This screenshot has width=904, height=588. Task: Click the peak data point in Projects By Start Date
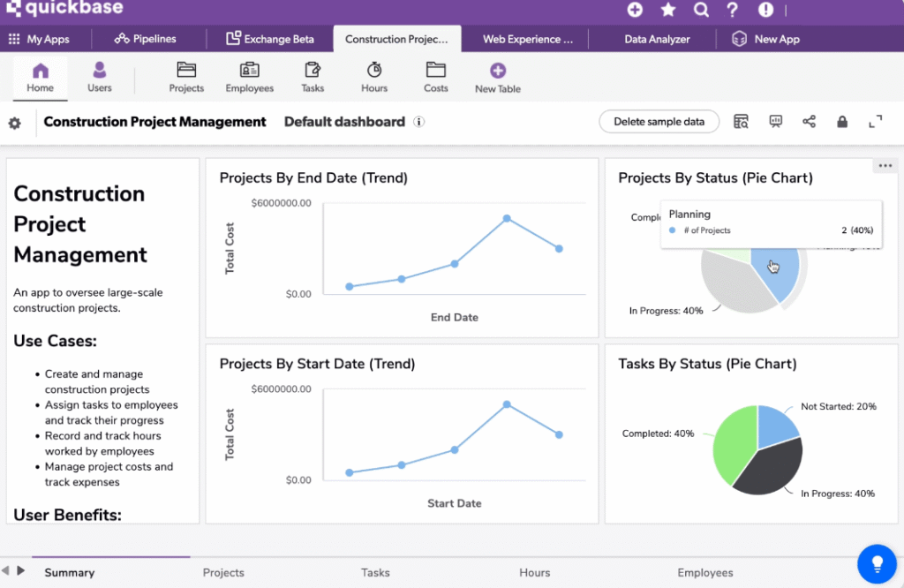pyautogui.click(x=507, y=404)
